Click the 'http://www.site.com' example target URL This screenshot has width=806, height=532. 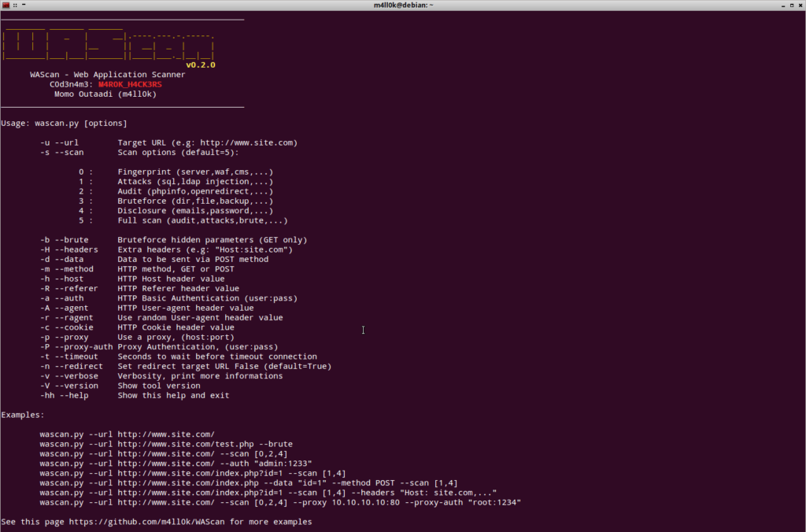246,143
